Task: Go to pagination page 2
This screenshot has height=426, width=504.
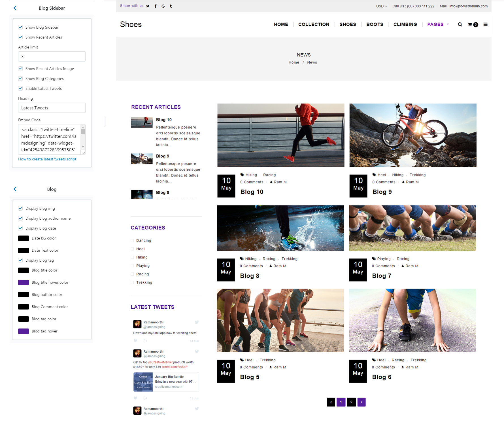Action: pos(351,402)
